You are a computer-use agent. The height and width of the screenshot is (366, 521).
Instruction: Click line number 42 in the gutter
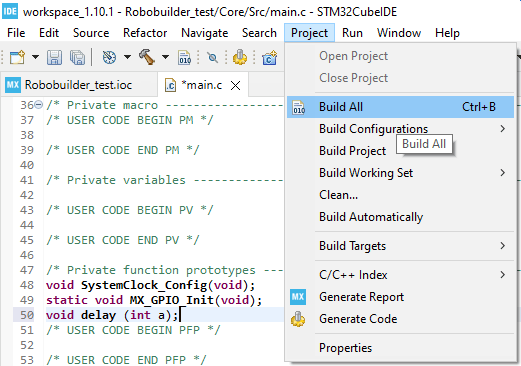[27, 195]
